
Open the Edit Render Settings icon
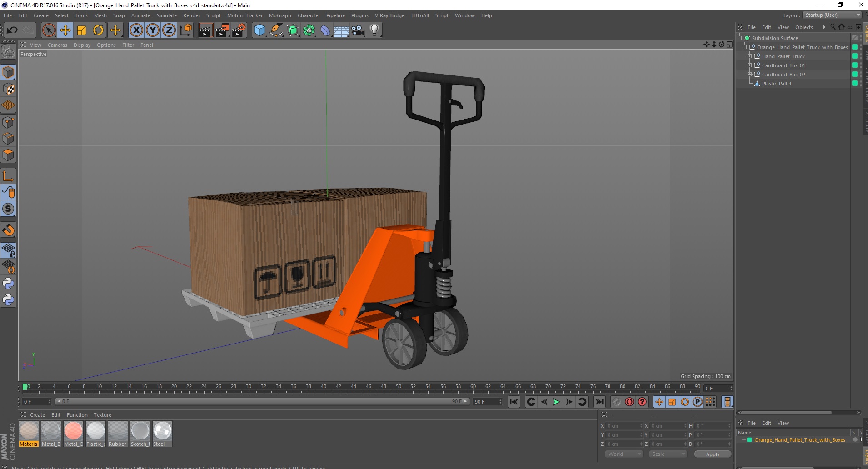coord(239,30)
